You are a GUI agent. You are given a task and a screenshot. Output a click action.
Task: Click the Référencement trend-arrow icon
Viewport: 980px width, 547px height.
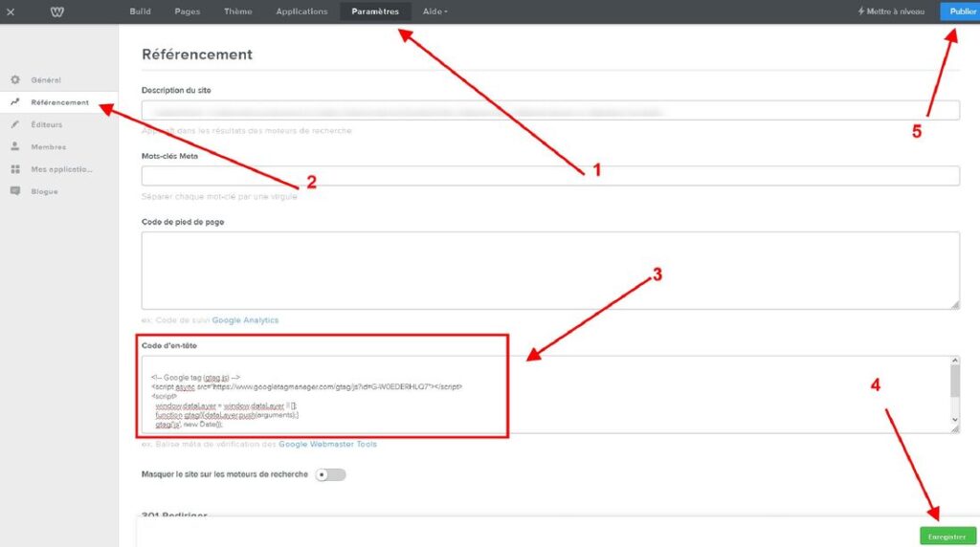15,102
